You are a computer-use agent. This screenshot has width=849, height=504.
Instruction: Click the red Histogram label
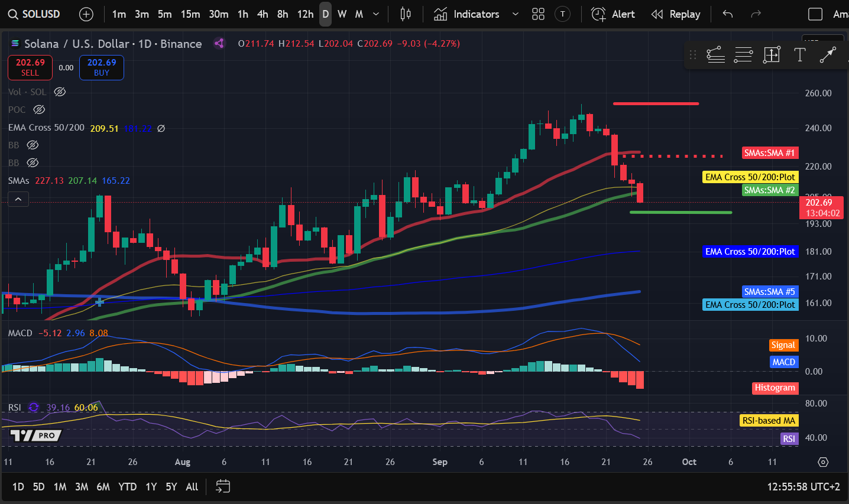tap(775, 388)
